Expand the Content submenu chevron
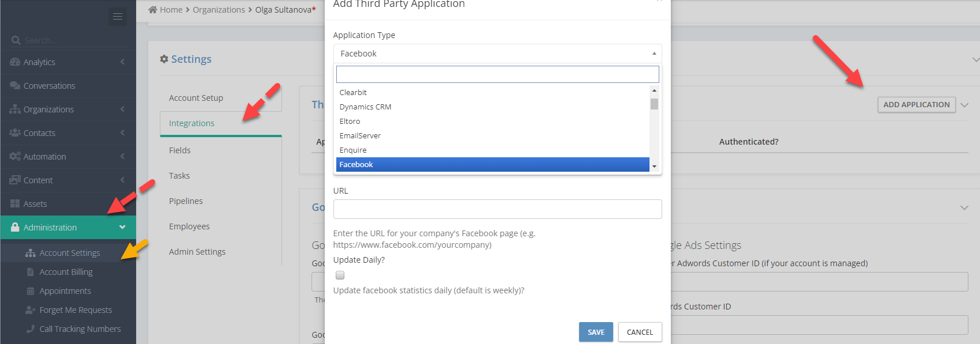This screenshot has height=344, width=980. (x=122, y=180)
